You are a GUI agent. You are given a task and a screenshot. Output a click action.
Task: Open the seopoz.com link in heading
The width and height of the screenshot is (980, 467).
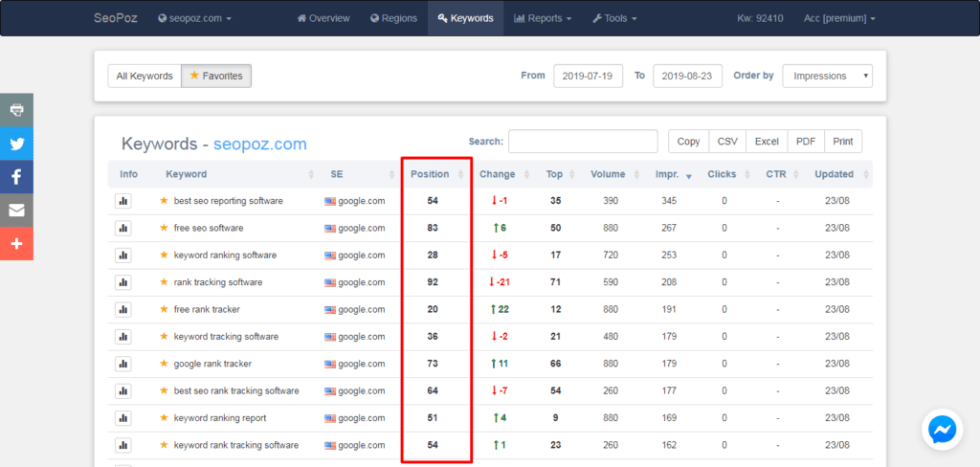(260, 144)
